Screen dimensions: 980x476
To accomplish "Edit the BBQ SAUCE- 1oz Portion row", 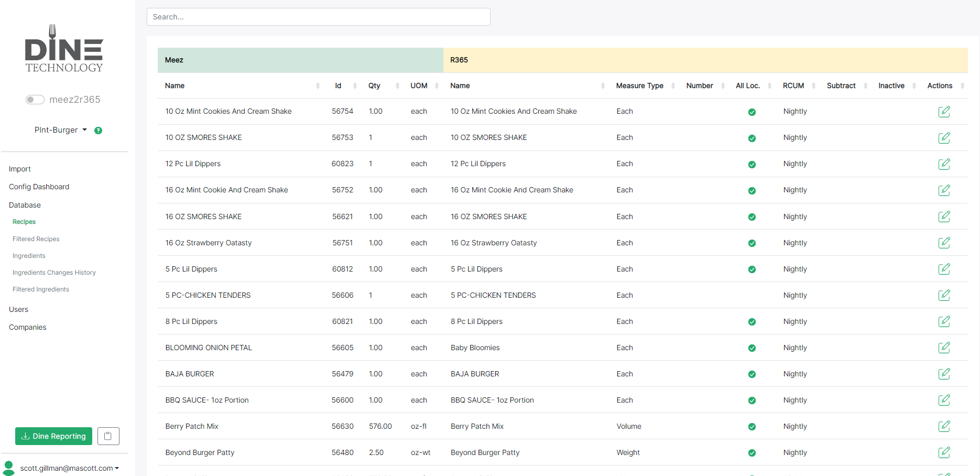I will 944,400.
